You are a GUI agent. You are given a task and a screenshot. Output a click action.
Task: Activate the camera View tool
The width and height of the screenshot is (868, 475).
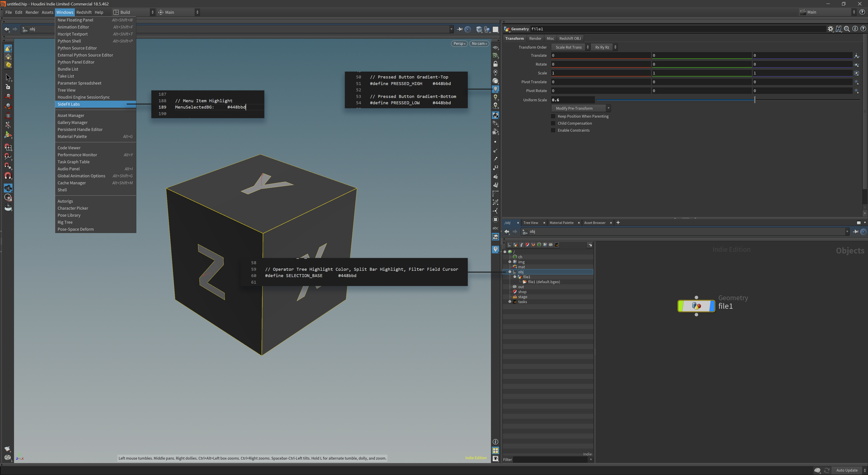(8, 188)
